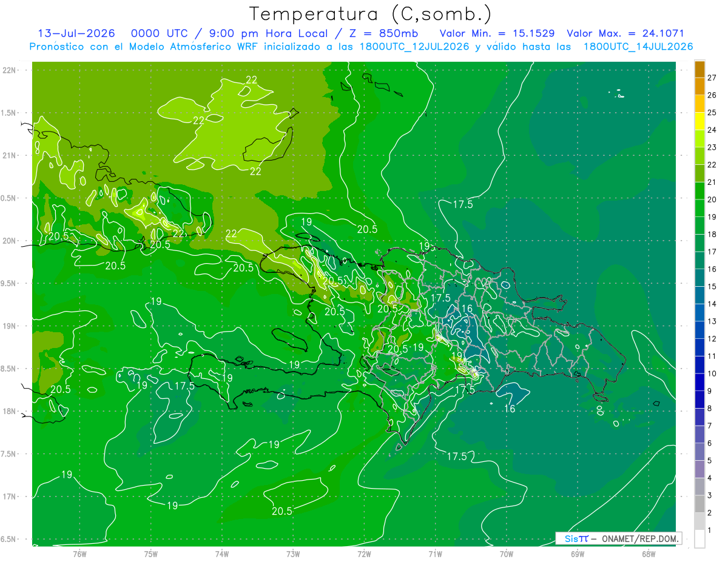This screenshot has height=562, width=728.
Task: Pick the yellow band between 24 and 25
Action: 699,121
